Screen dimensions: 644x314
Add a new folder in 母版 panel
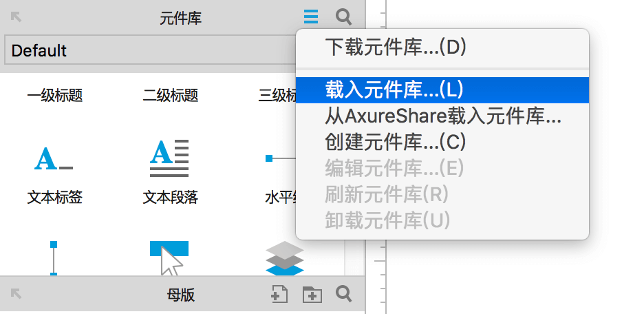click(x=312, y=295)
